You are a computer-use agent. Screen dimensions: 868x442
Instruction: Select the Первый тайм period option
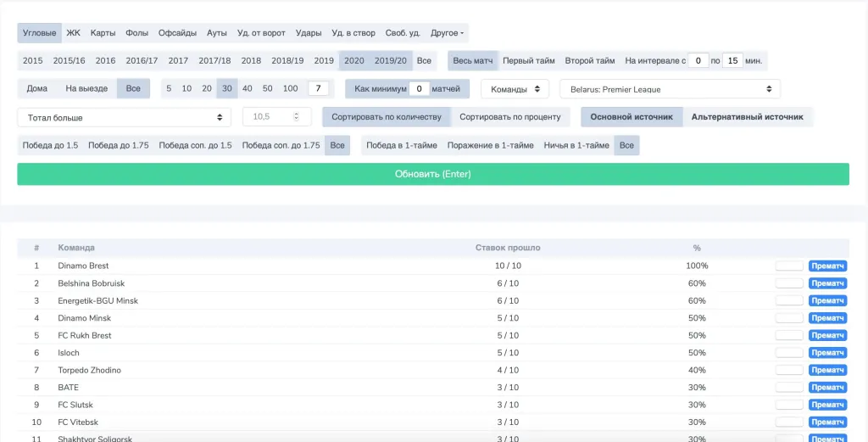tap(529, 61)
